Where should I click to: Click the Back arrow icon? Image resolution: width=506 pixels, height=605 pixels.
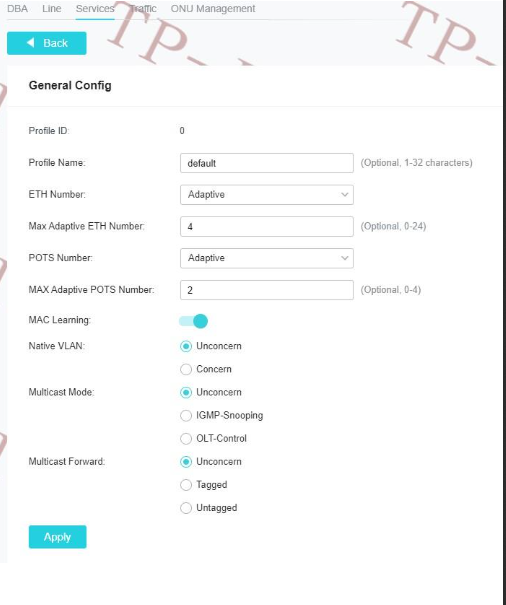30,42
